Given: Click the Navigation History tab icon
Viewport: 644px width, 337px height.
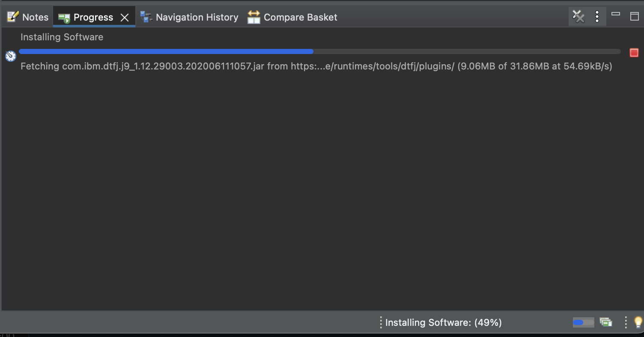Looking at the screenshot, I should 146,17.
